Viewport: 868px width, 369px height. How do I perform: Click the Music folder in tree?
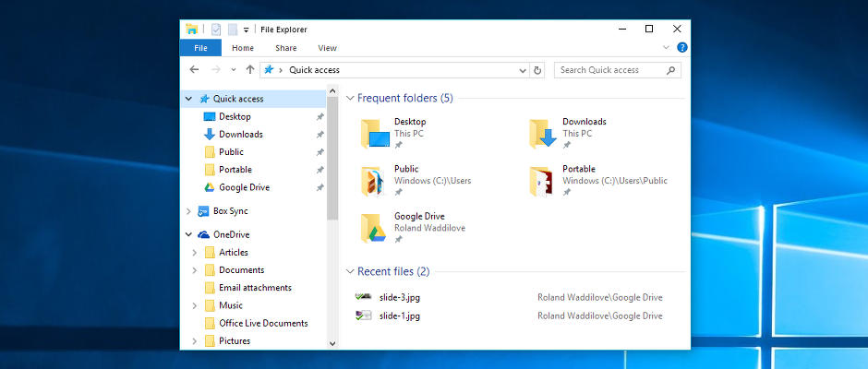coord(231,305)
